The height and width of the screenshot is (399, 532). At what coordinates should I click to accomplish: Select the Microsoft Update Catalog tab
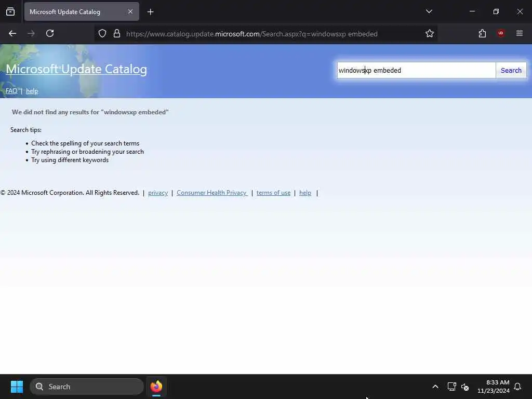click(82, 11)
